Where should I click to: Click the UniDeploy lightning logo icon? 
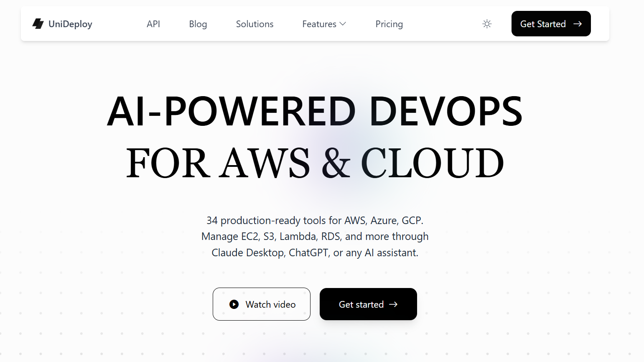pos(38,24)
